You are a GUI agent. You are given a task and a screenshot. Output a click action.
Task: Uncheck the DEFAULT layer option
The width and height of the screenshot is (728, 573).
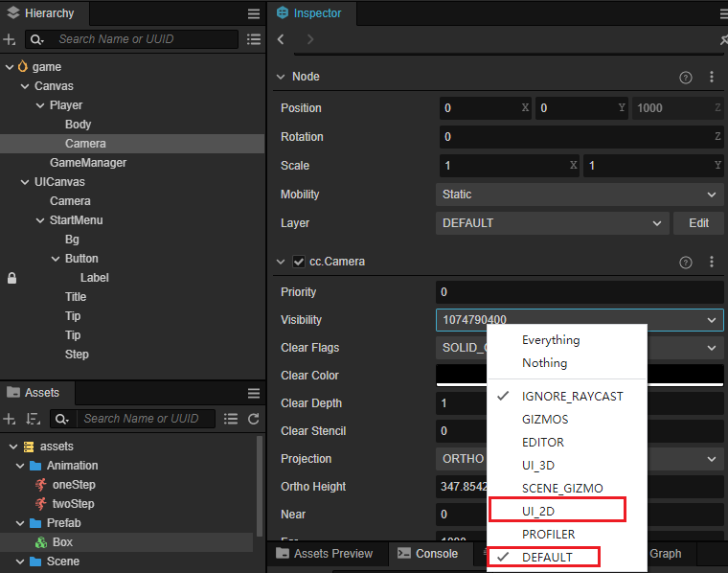[546, 557]
